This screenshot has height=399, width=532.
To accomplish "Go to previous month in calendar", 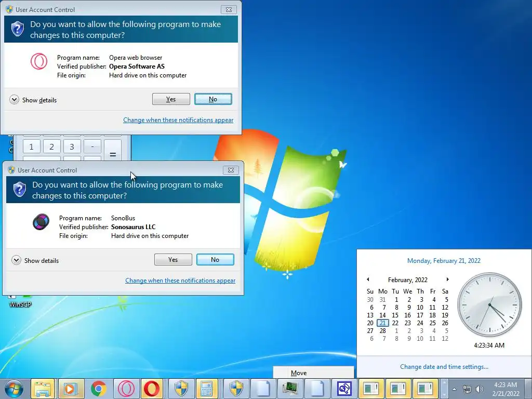I will [x=368, y=280].
